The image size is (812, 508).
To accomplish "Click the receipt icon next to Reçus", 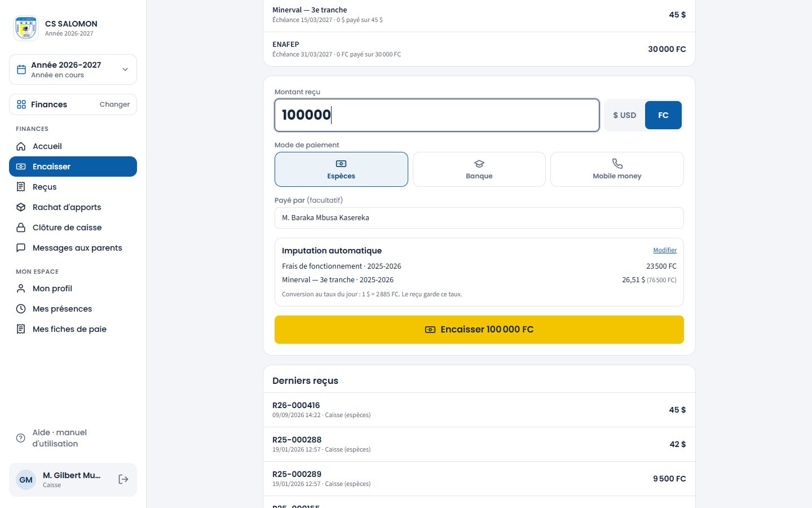I will (21, 187).
